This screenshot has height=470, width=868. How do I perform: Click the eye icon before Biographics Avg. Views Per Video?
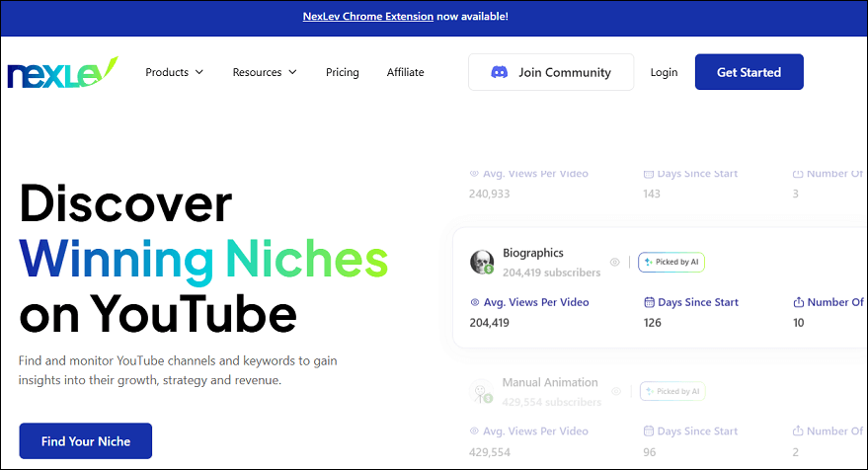click(x=474, y=302)
